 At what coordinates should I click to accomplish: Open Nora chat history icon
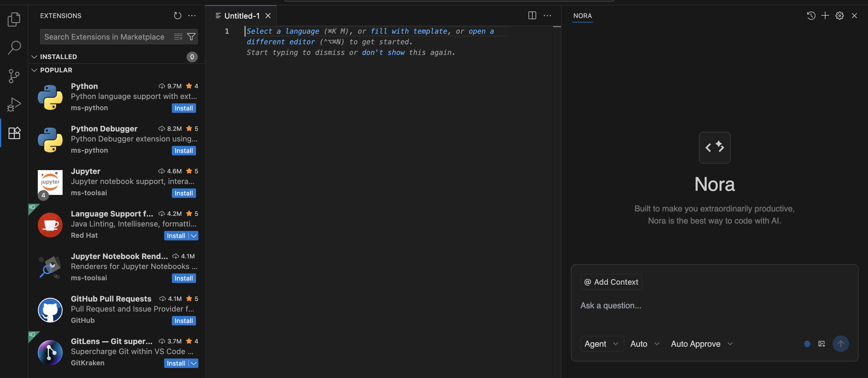(811, 16)
